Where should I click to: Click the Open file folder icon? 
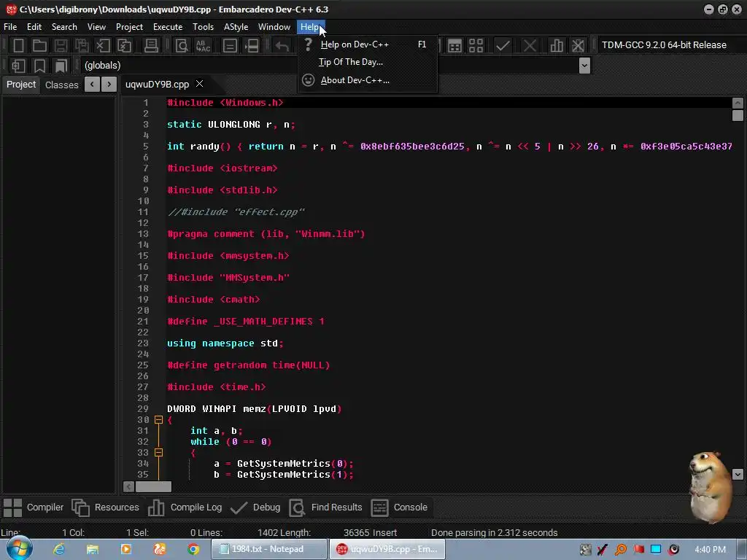coord(39,45)
